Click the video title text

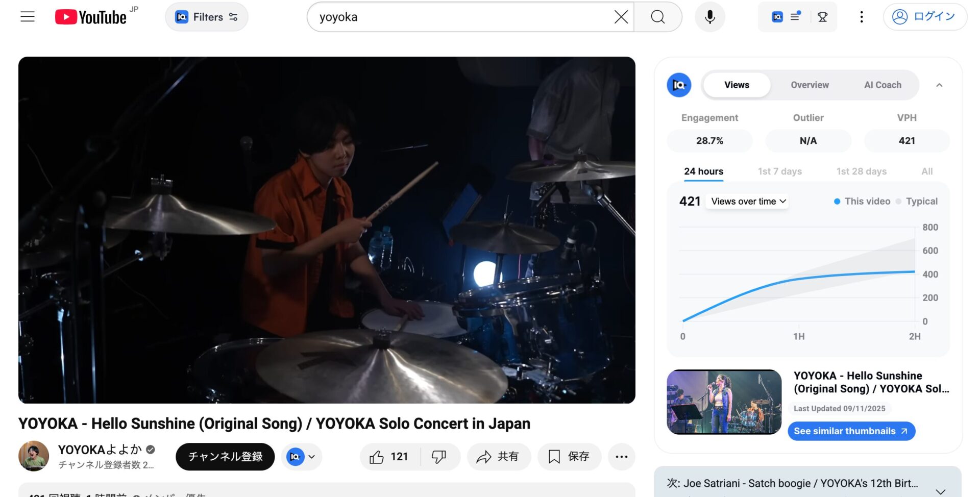tap(274, 424)
